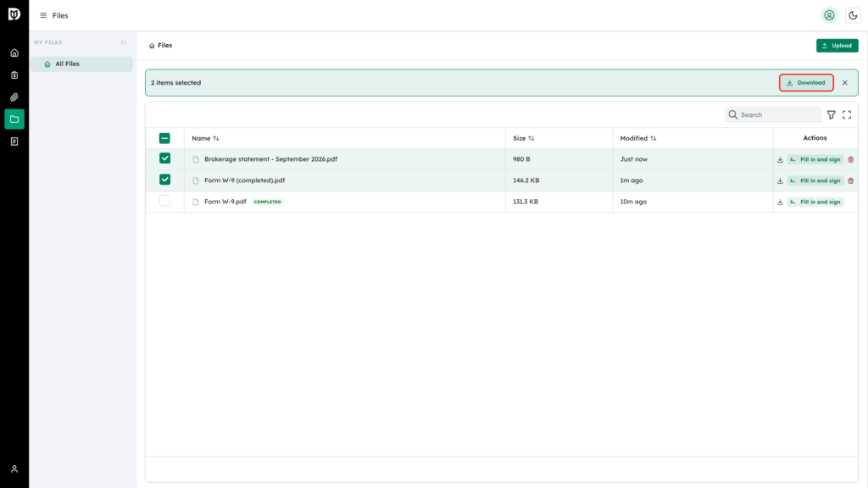Image resolution: width=868 pixels, height=488 pixels.
Task: Open Form W-9 (completed).pdf file name
Action: (245, 180)
